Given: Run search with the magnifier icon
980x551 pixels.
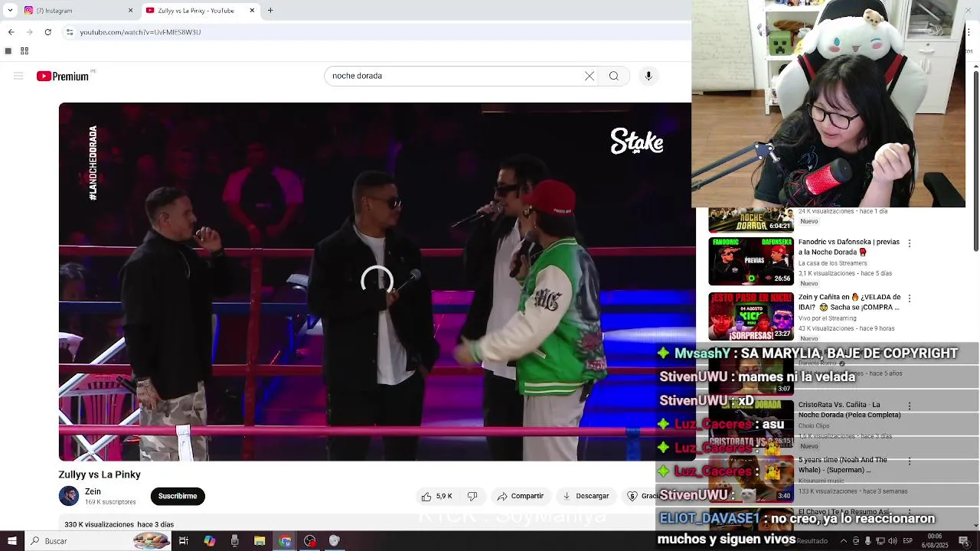Looking at the screenshot, I should (x=614, y=76).
